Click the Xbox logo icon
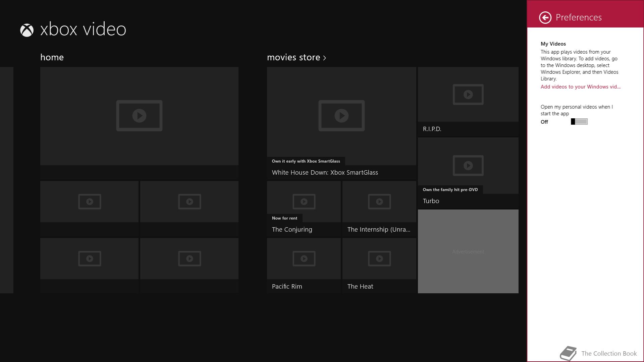 pos(27,30)
